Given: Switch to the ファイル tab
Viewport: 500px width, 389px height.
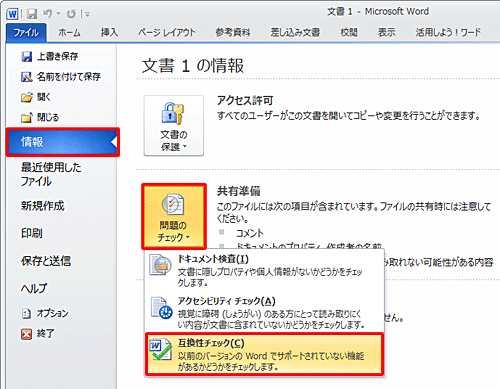Looking at the screenshot, I should pyautogui.click(x=26, y=32).
